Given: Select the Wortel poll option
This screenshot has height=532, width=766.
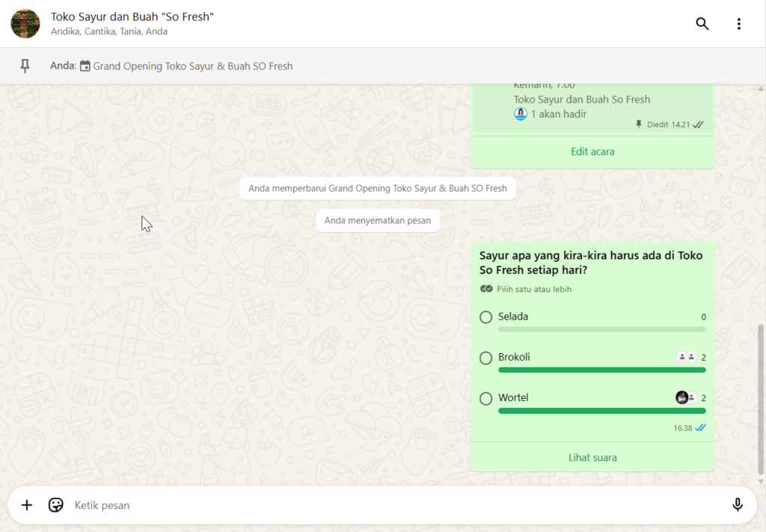Looking at the screenshot, I should coord(486,398).
